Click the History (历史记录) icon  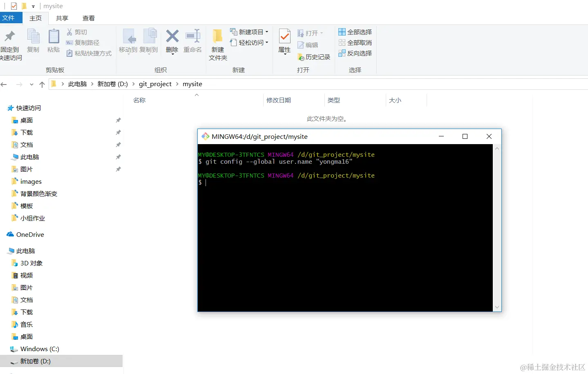[301, 57]
